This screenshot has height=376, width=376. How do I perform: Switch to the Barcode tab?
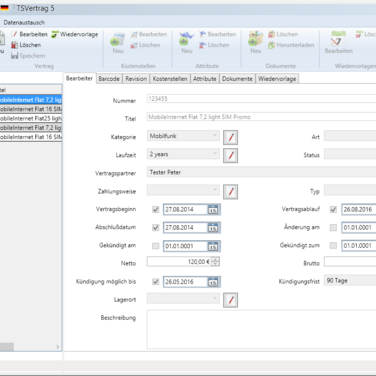109,79
